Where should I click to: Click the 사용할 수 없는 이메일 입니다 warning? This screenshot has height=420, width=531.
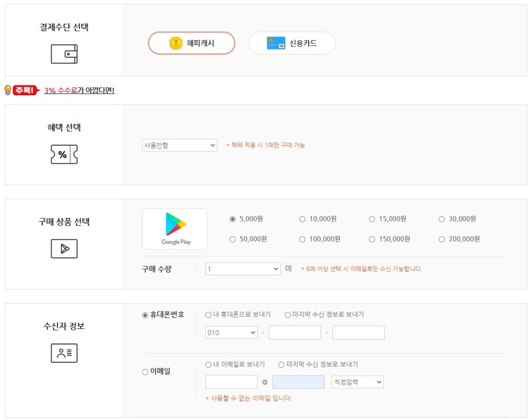(x=249, y=398)
